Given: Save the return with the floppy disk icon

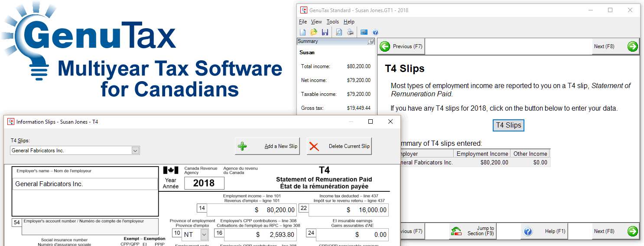Looking at the screenshot, I should pyautogui.click(x=325, y=32).
